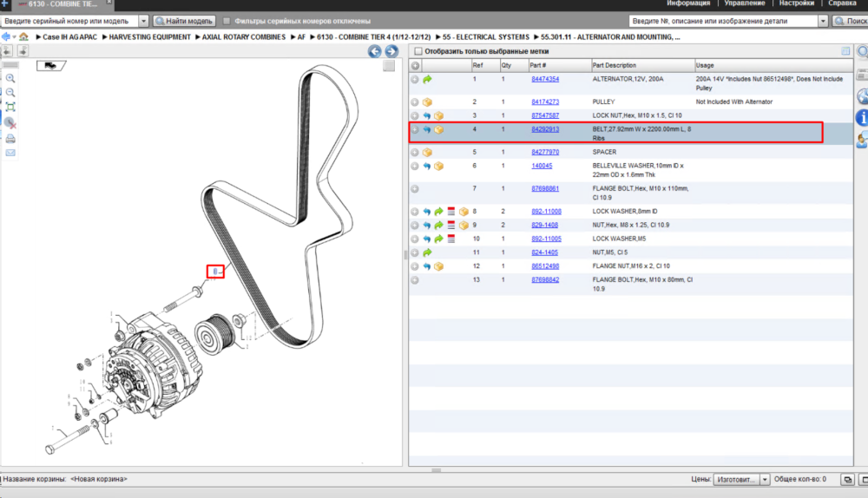Toggle the select-all circle in table header
The image size is (868, 498).
click(415, 65)
